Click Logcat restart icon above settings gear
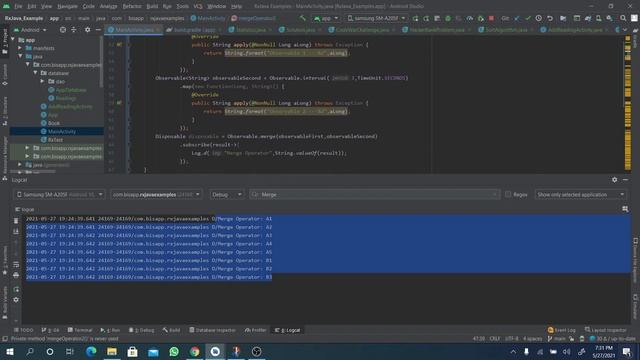Screen dimensions: 640x360 (x=16, y=289)
